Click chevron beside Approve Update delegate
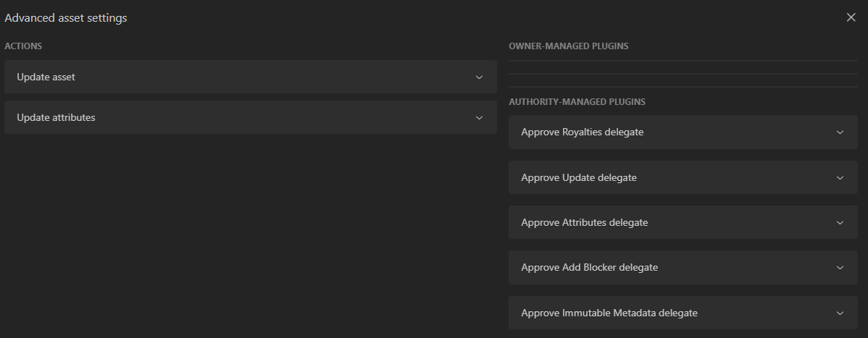 tap(840, 178)
